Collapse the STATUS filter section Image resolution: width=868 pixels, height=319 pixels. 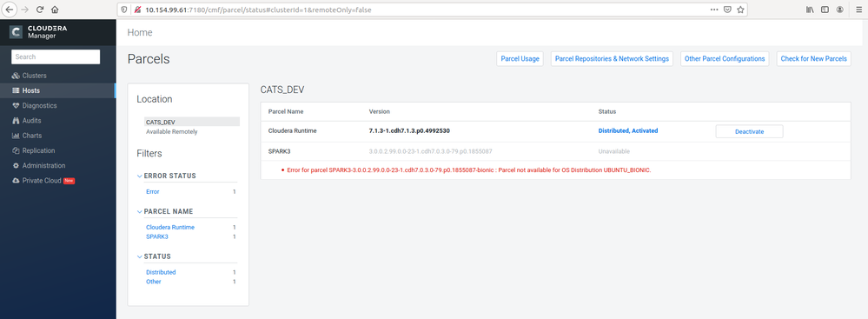tap(139, 256)
